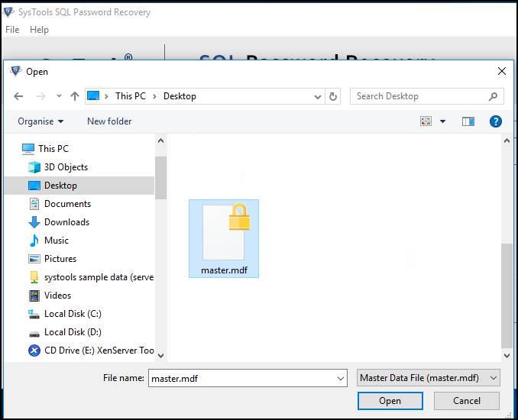Open the Organise menu
The height and width of the screenshot is (420, 518).
click(40, 121)
